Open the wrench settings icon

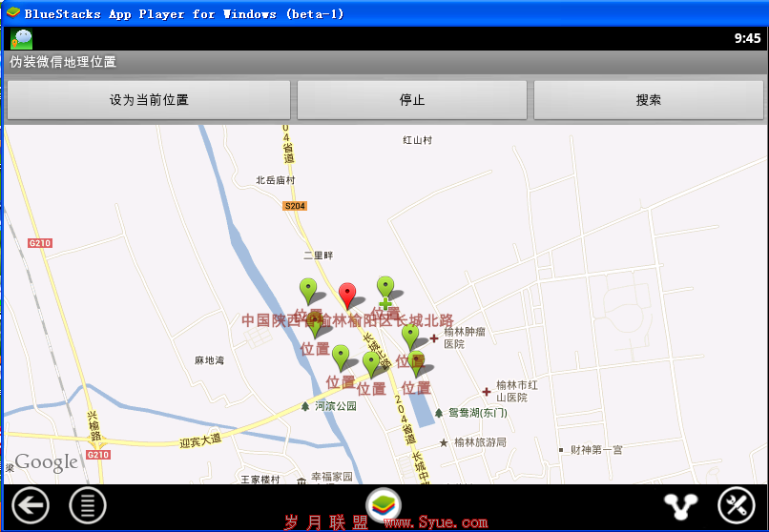737,505
